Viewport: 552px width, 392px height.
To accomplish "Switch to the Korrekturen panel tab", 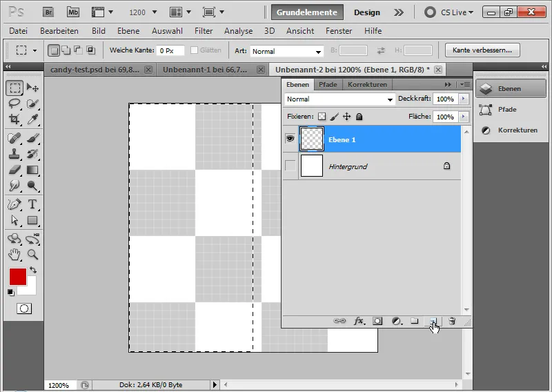I will [367, 84].
